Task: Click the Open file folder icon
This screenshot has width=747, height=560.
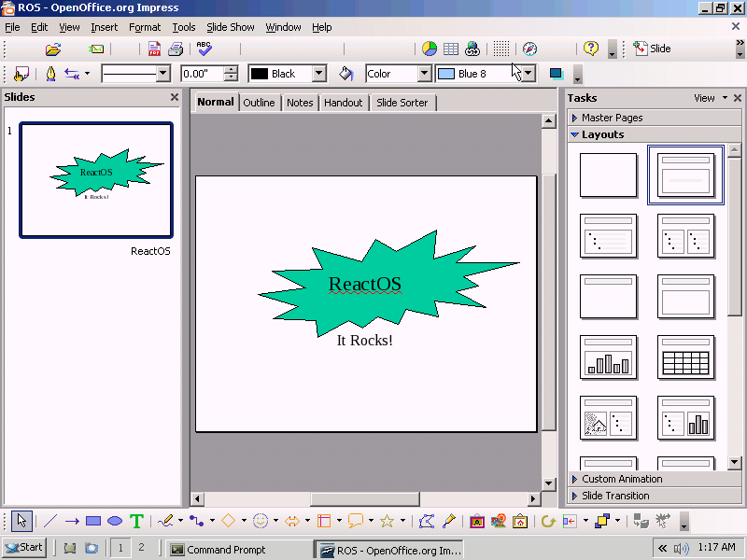Action: tap(53, 49)
